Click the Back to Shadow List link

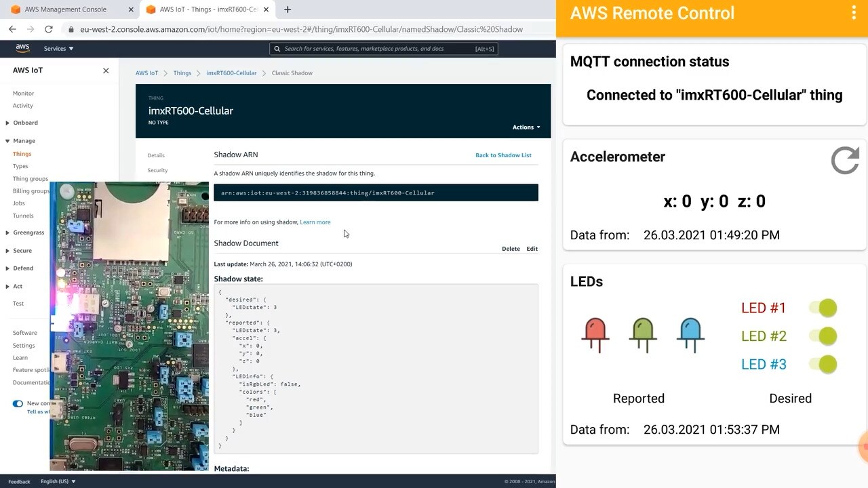click(x=503, y=155)
